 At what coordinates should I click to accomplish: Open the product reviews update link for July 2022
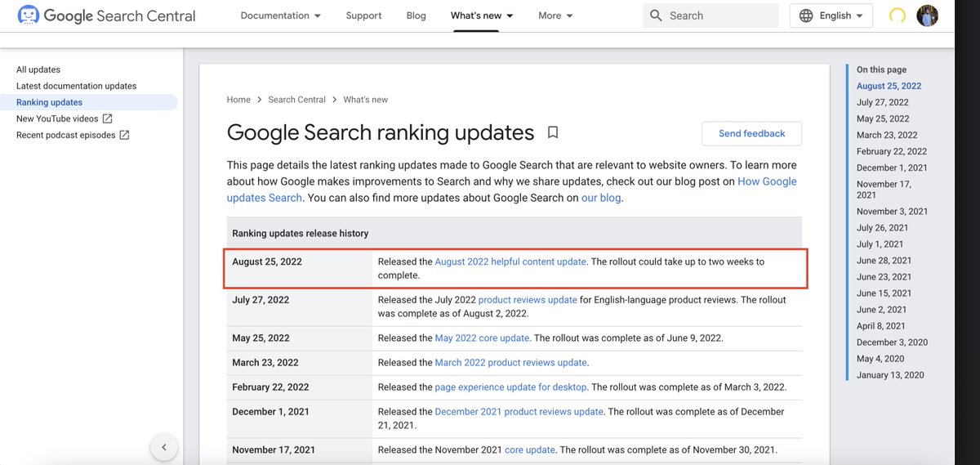pos(528,300)
